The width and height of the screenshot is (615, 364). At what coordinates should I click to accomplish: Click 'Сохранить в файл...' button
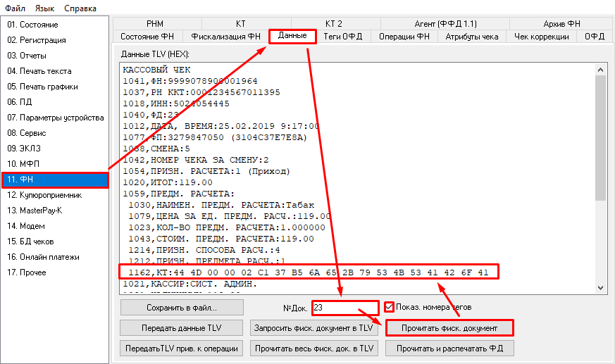click(x=182, y=308)
